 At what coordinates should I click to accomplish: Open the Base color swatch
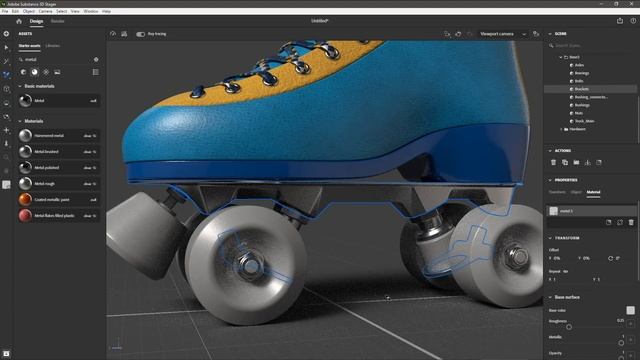point(630,311)
